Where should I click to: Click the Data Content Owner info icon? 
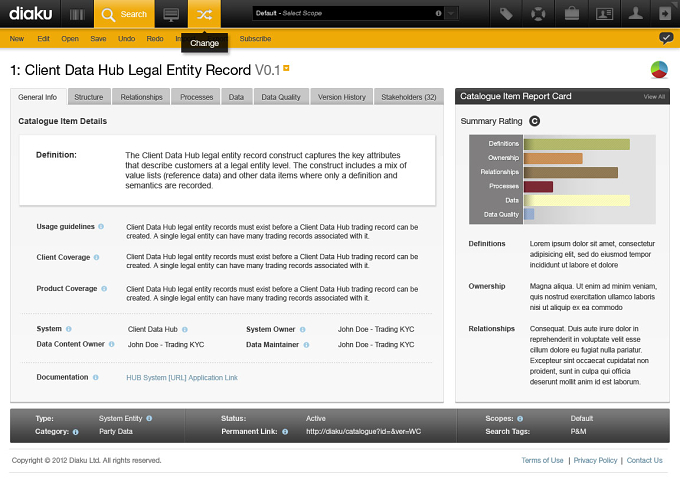111,344
